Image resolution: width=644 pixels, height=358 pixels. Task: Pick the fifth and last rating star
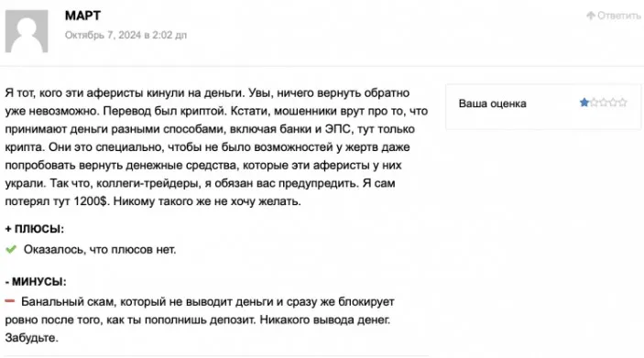(x=623, y=103)
